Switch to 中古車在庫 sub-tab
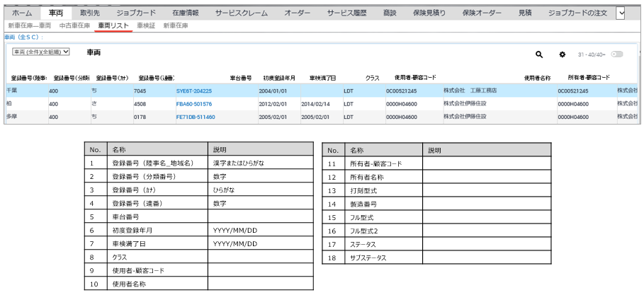The width and height of the screenshot is (644, 295). (x=74, y=25)
